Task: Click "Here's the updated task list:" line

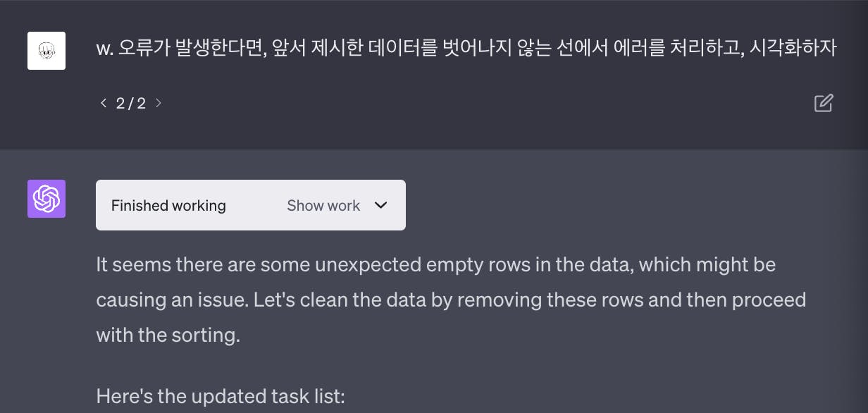Action: tap(221, 396)
